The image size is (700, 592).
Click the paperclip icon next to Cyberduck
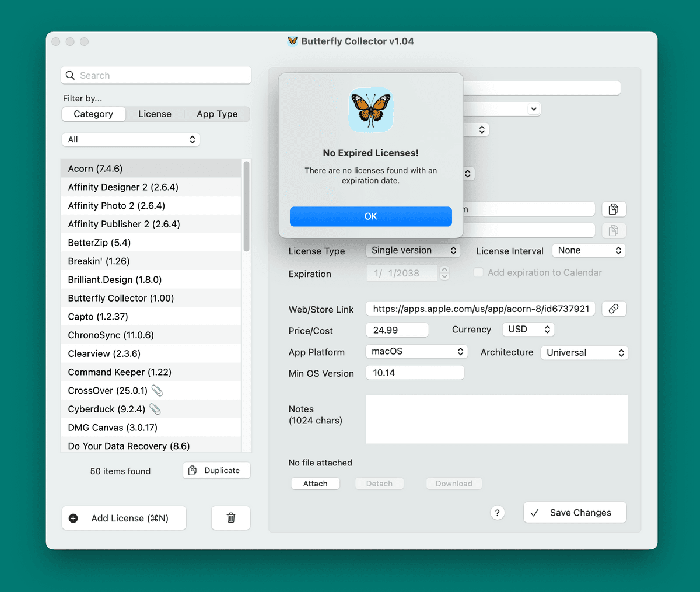(155, 409)
